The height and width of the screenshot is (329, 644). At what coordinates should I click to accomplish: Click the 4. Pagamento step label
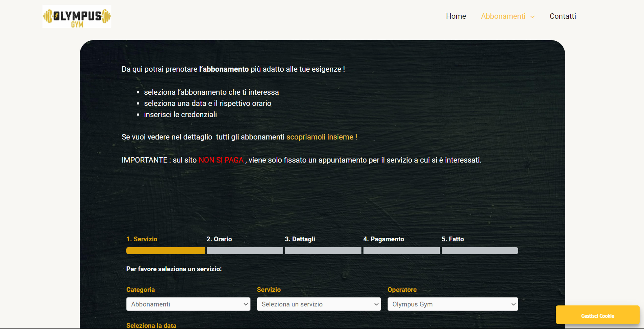pyautogui.click(x=384, y=239)
